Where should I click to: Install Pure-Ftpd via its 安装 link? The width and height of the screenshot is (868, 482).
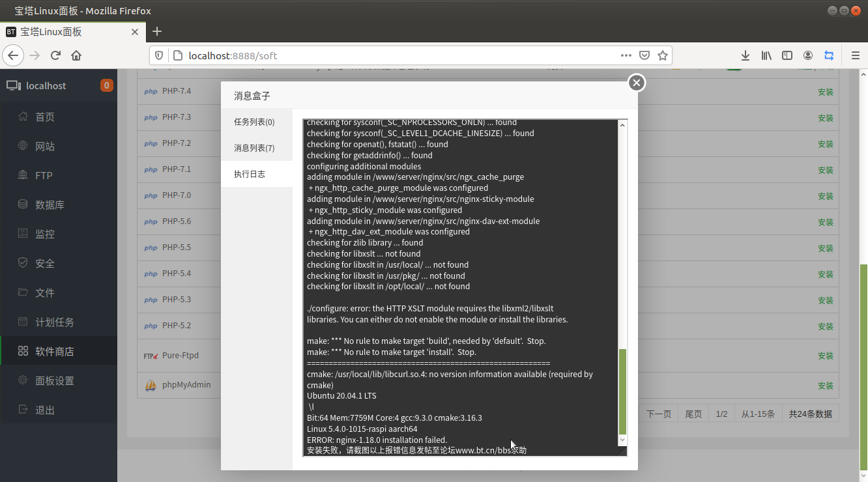click(826, 356)
